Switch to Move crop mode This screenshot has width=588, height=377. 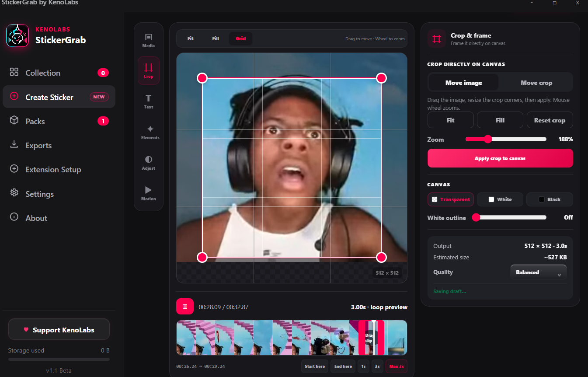(536, 83)
